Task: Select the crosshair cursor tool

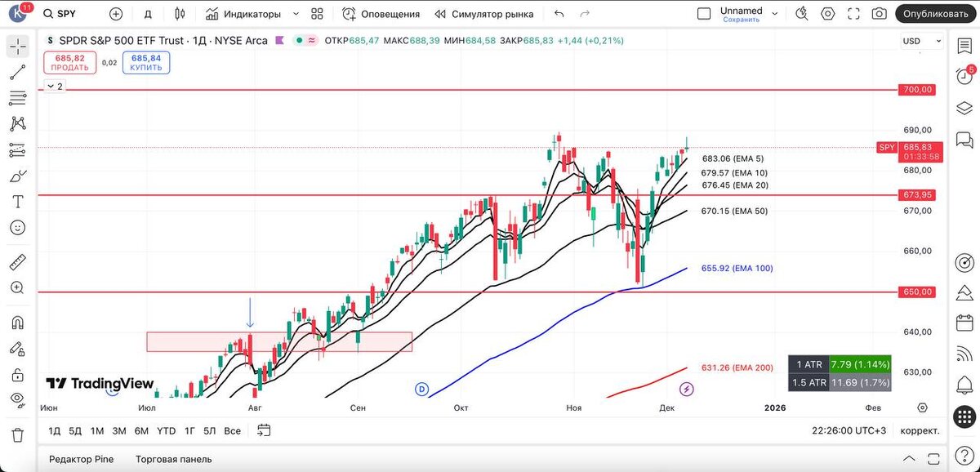Action: pyautogui.click(x=17, y=47)
